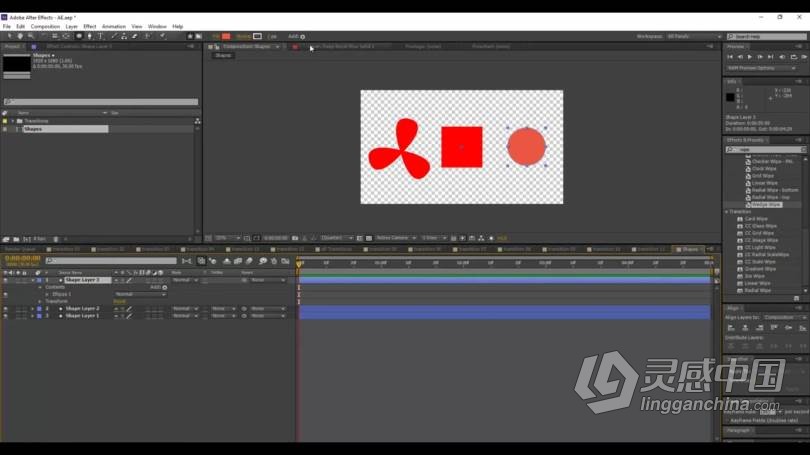Viewport: 810px width, 455px height.
Task: Open the Animation menu
Action: [x=114, y=26]
